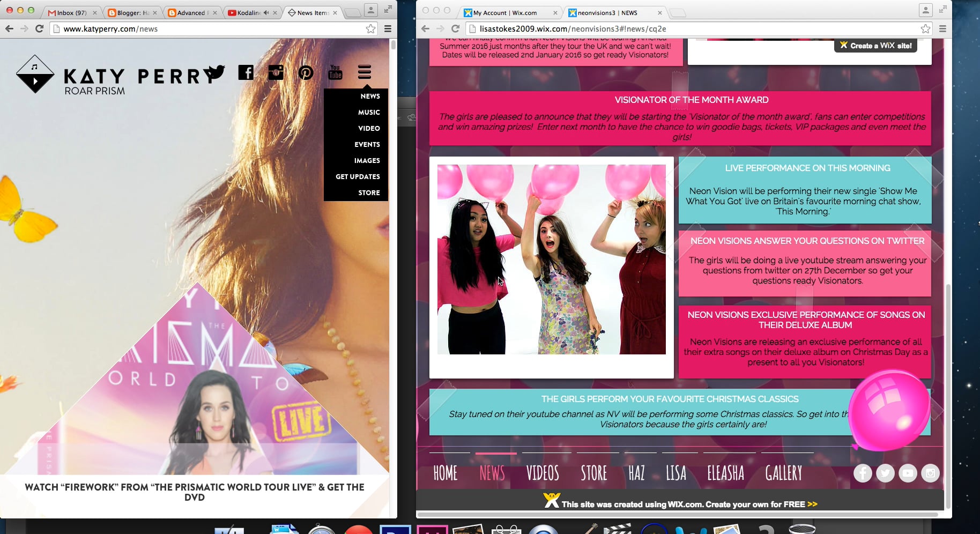The height and width of the screenshot is (534, 980).
Task: Open NEWS in Neon Visions navigation
Action: click(492, 473)
